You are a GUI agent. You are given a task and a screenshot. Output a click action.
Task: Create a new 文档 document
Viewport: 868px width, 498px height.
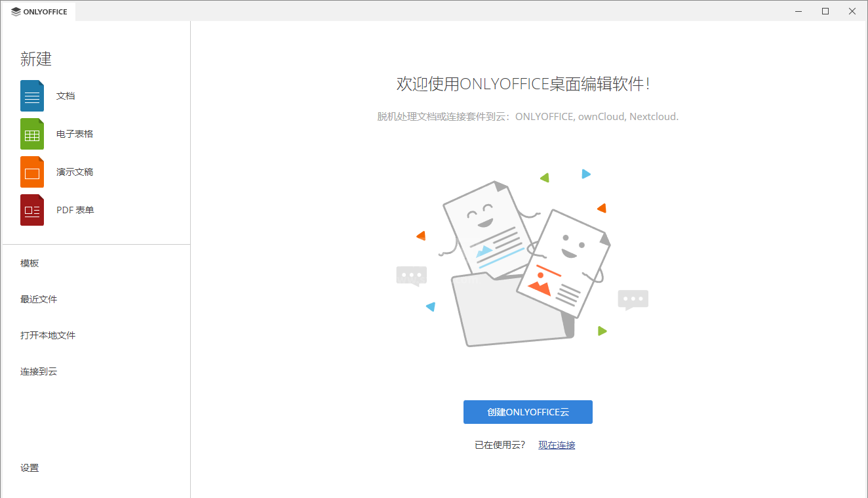(66, 96)
